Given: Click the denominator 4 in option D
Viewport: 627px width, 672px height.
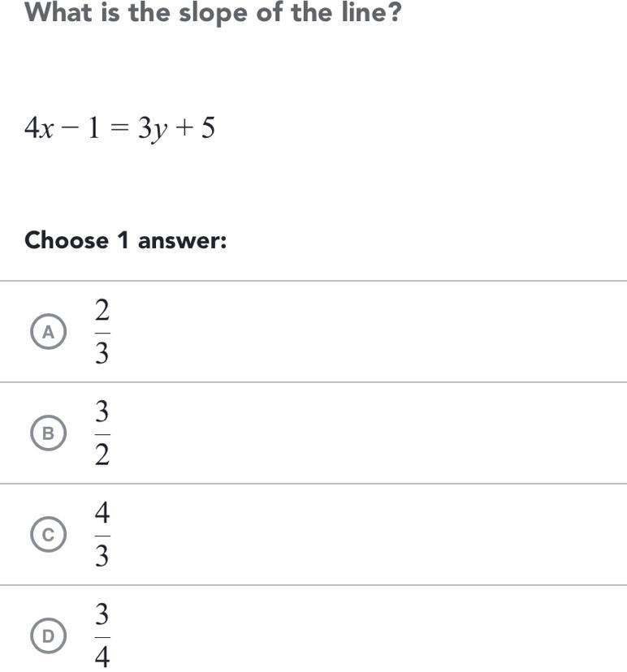Looking at the screenshot, I should pos(102,656).
